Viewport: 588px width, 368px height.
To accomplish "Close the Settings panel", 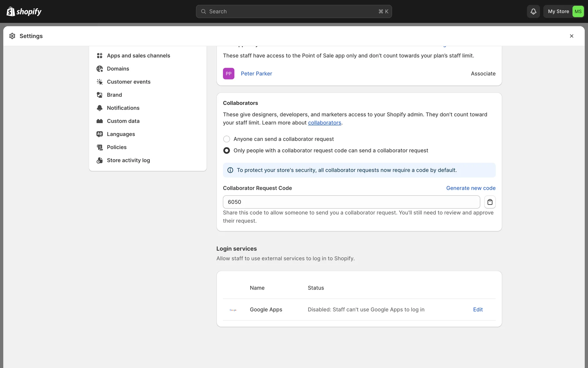I will pos(571,36).
